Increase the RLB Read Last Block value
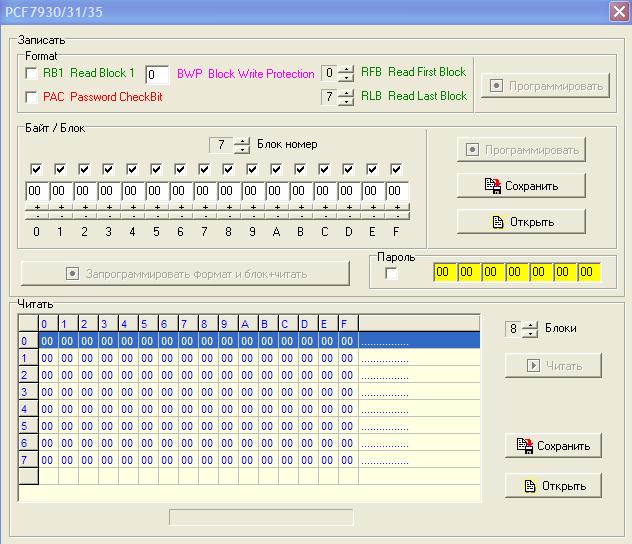Screen dimensions: 632x544 (346, 93)
